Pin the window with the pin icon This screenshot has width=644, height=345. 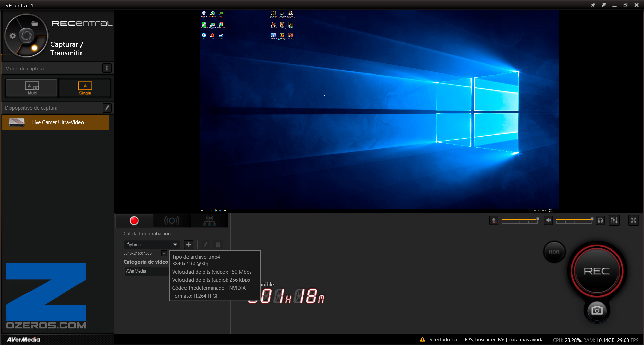click(593, 5)
